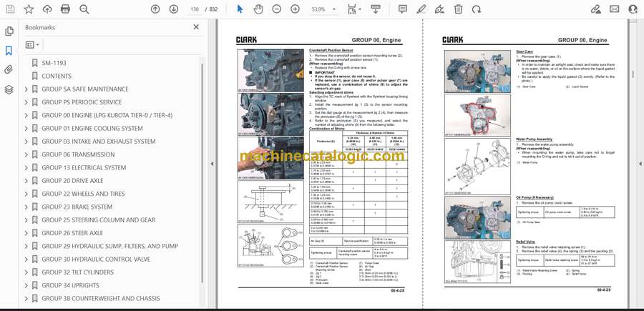Go to previous page arrow
The width and height of the screenshot is (644, 311).
pyautogui.click(x=155, y=9)
